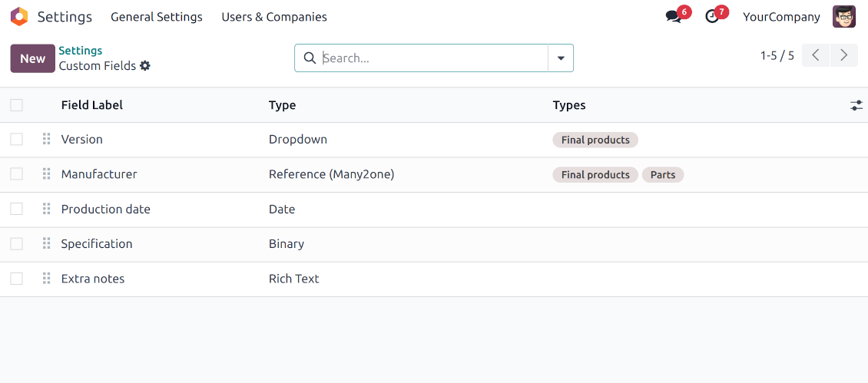868x383 pixels.
Task: Expand the search filter dropdown arrow
Action: (x=561, y=58)
